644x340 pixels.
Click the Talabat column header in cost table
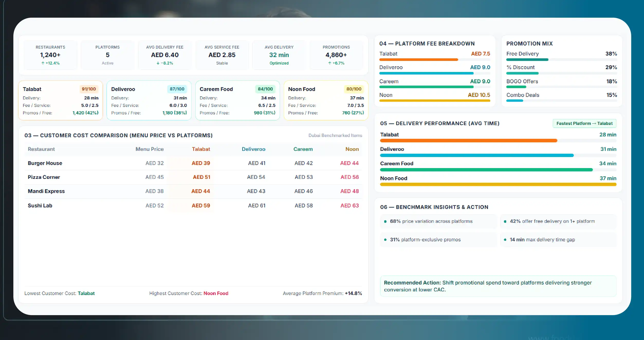201,149
